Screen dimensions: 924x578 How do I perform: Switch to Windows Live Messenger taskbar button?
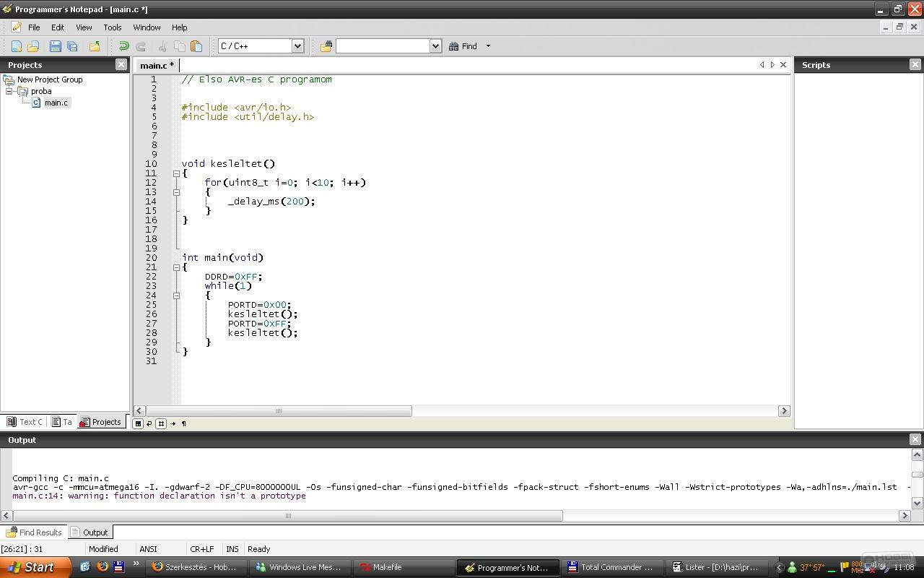pos(299,567)
